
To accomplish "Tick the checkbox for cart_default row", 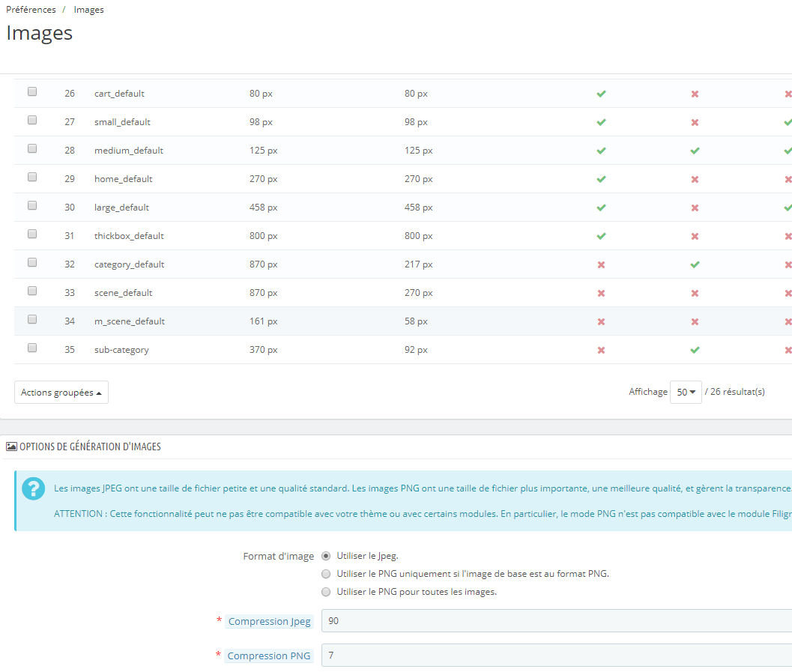I will [x=32, y=91].
